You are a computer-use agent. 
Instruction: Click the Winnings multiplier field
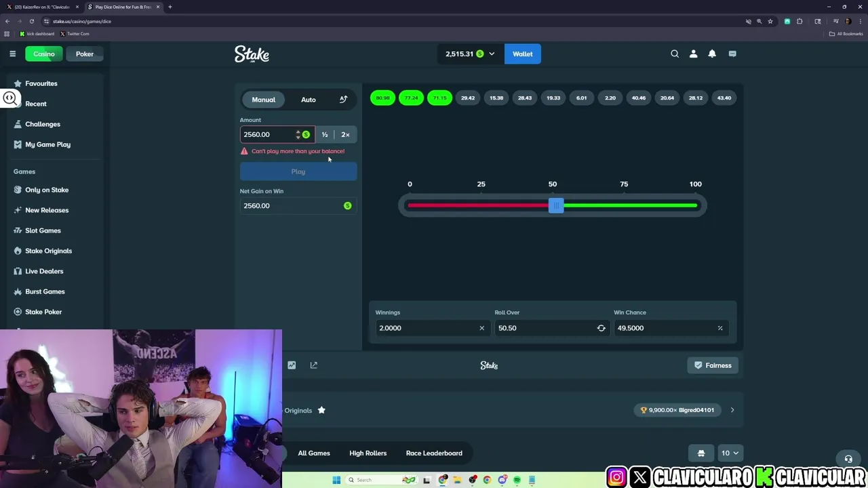(432, 328)
